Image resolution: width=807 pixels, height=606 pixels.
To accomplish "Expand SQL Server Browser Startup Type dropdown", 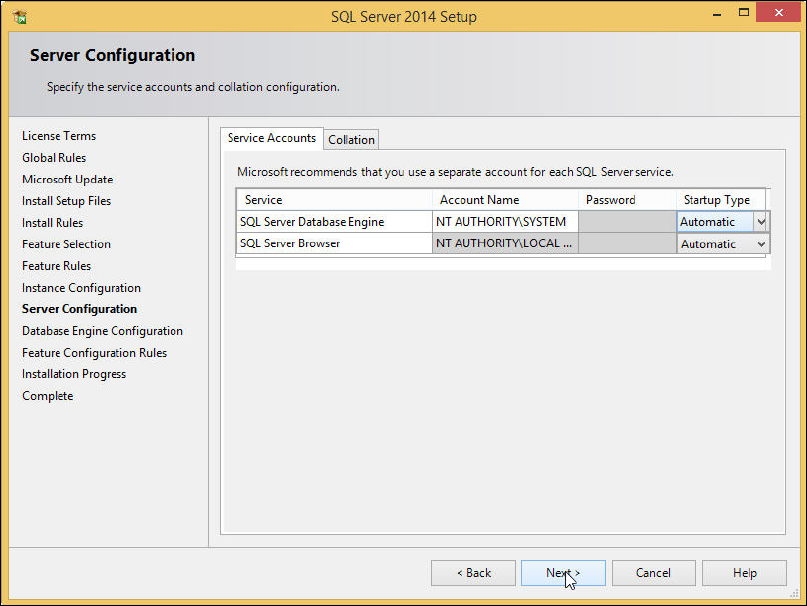I will click(761, 244).
